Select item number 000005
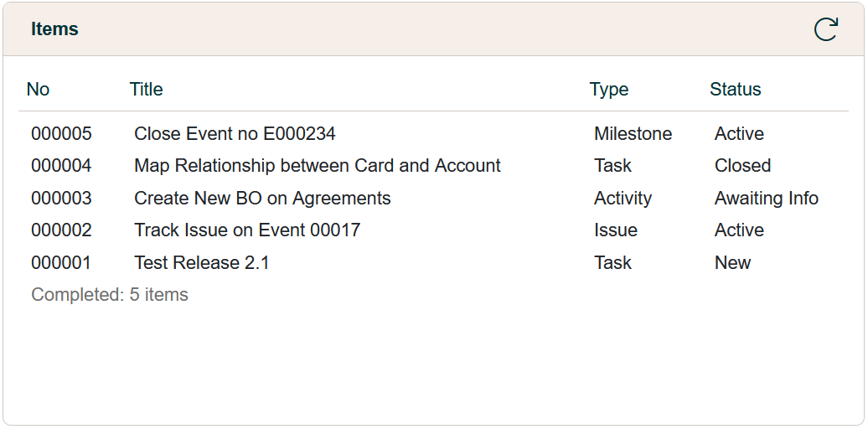The height and width of the screenshot is (429, 868). click(61, 134)
